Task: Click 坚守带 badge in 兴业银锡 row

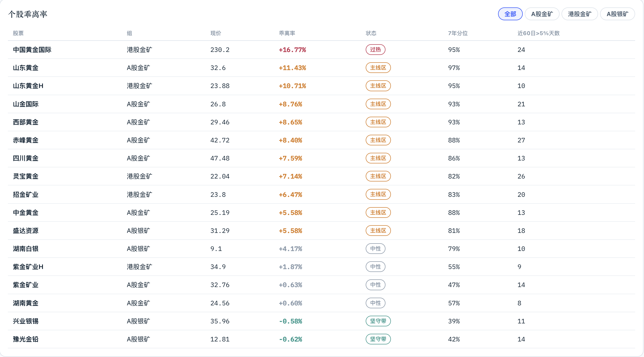Action: click(378, 321)
